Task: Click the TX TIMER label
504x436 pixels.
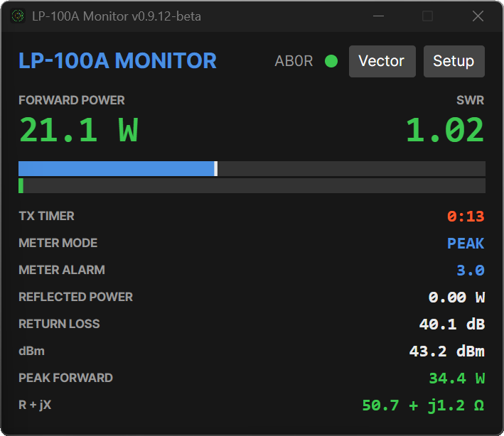Action: pos(47,216)
